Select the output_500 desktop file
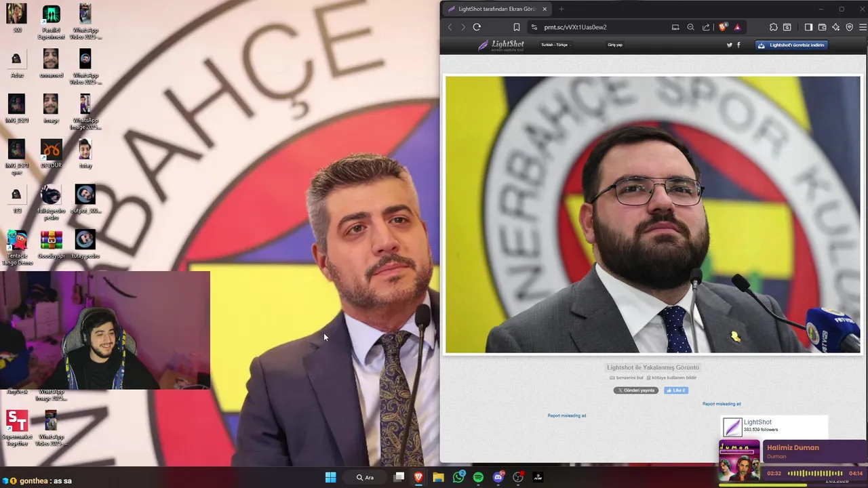Viewport: 868px width, 488px height. (85, 199)
